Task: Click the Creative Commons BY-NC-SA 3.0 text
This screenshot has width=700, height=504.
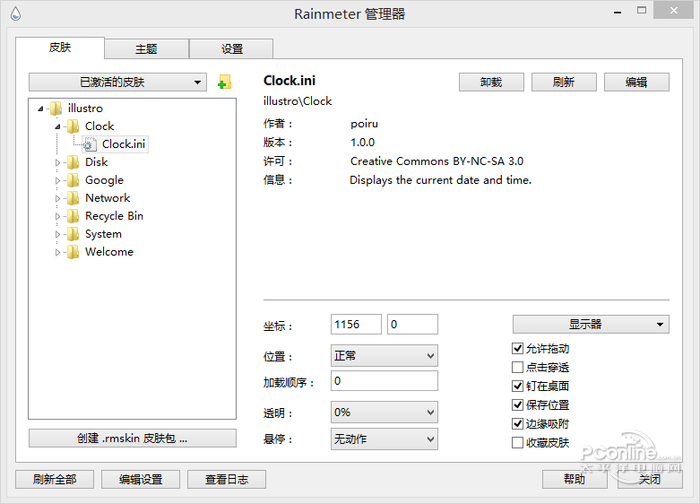Action: point(437,161)
